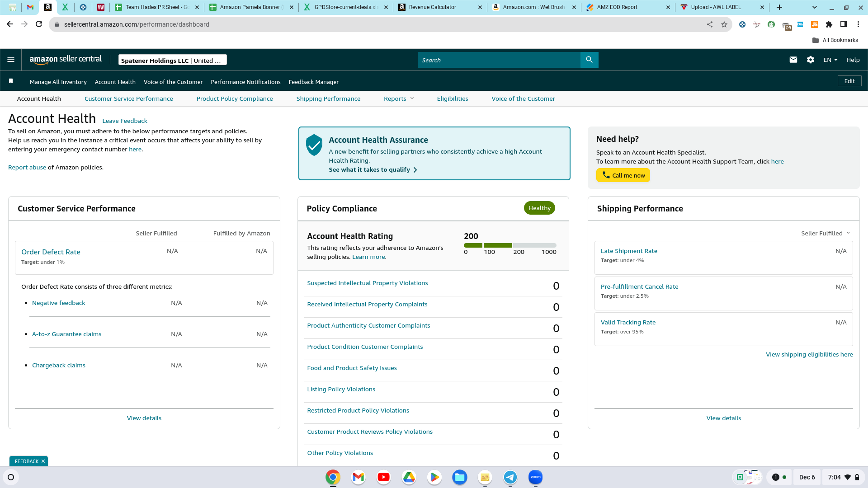Open YouTube from the shelf

pyautogui.click(x=383, y=477)
